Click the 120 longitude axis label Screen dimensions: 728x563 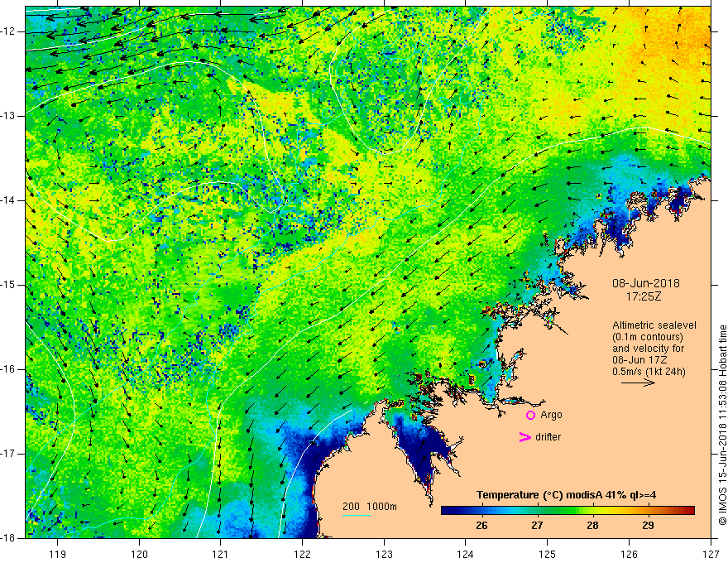139,554
